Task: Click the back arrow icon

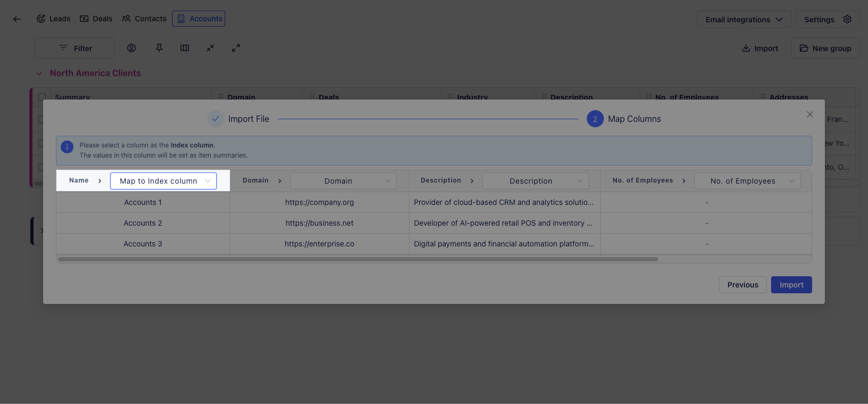Action: point(17,19)
